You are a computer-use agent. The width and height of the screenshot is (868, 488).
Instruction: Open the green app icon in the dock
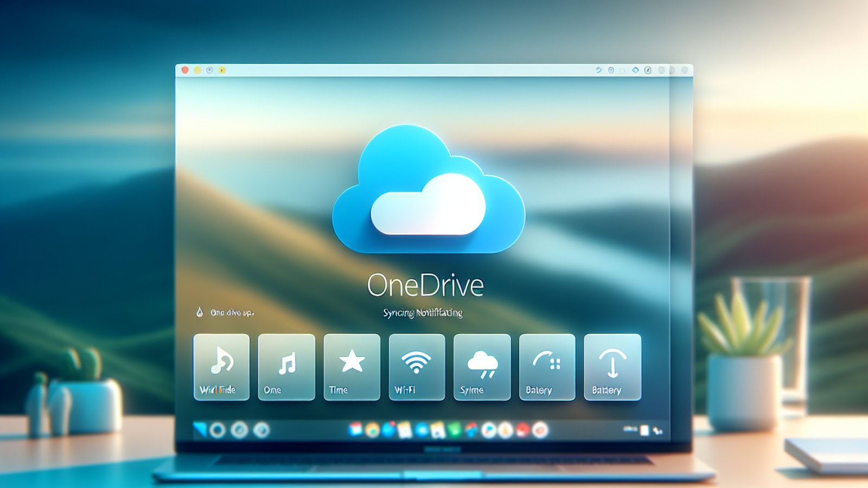tap(455, 430)
